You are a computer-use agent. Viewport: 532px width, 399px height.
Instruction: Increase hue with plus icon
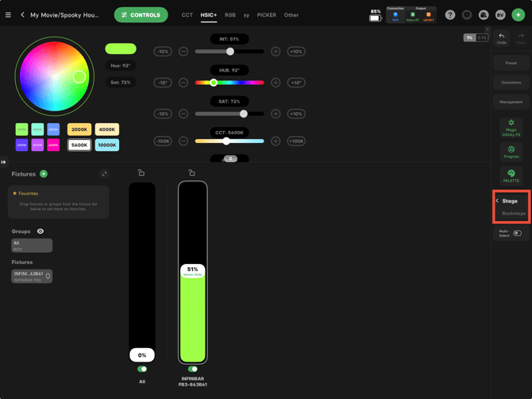pos(276,83)
